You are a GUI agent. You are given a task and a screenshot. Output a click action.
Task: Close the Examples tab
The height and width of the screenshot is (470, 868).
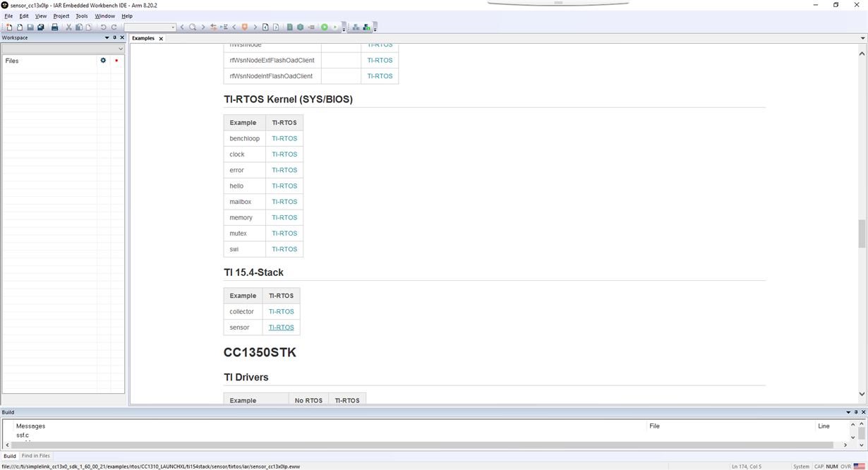(x=161, y=39)
